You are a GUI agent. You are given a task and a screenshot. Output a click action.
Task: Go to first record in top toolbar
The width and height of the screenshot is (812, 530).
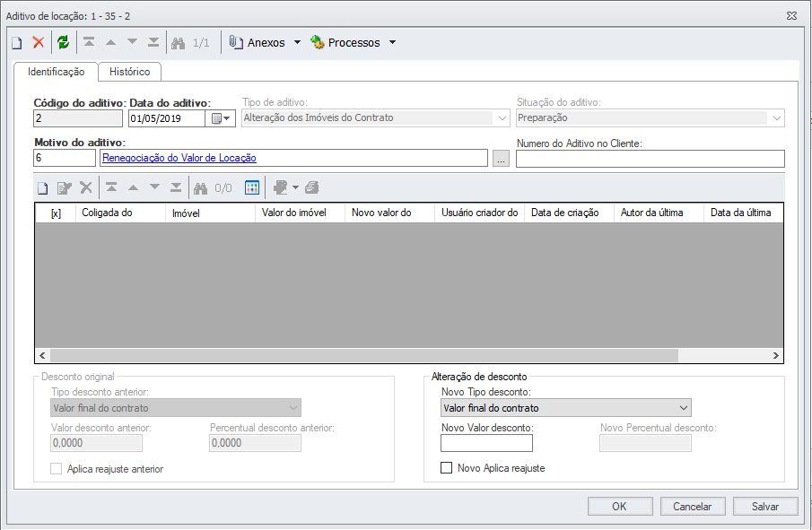tap(89, 42)
